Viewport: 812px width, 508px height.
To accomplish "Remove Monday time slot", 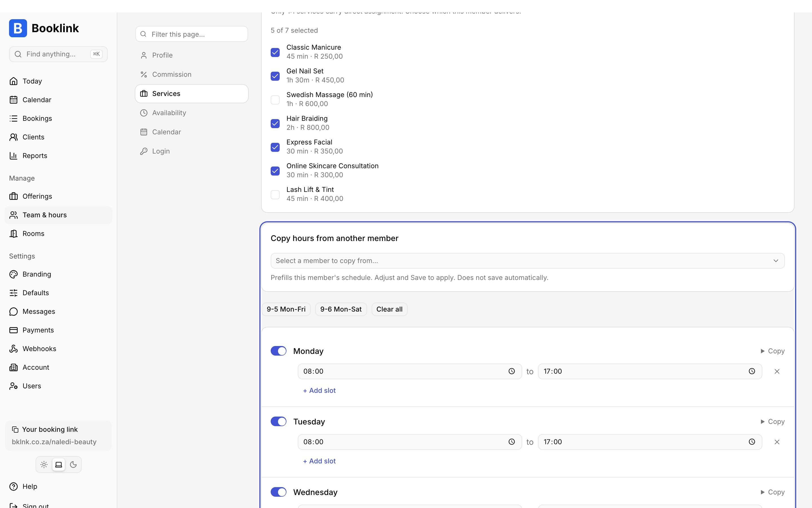I will (777, 371).
